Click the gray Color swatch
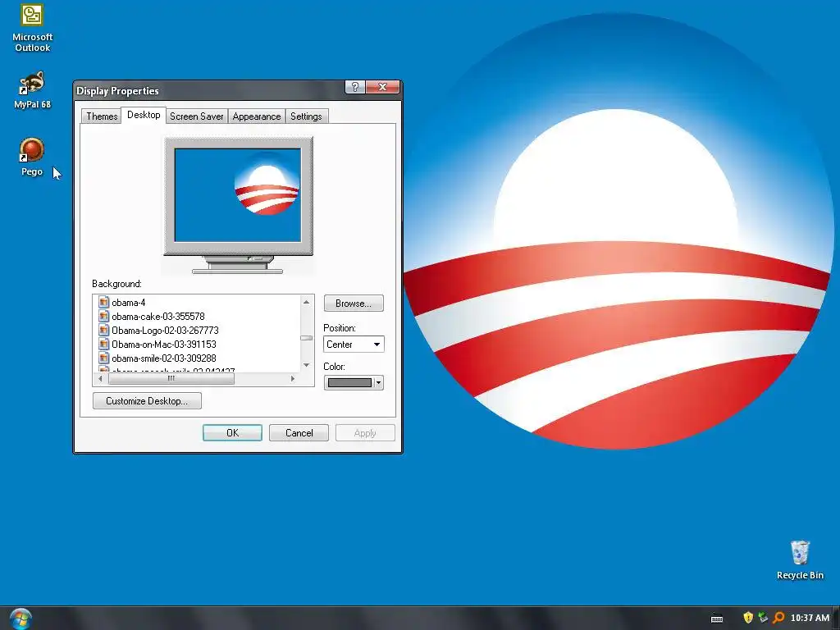The height and width of the screenshot is (630, 840). 349,382
